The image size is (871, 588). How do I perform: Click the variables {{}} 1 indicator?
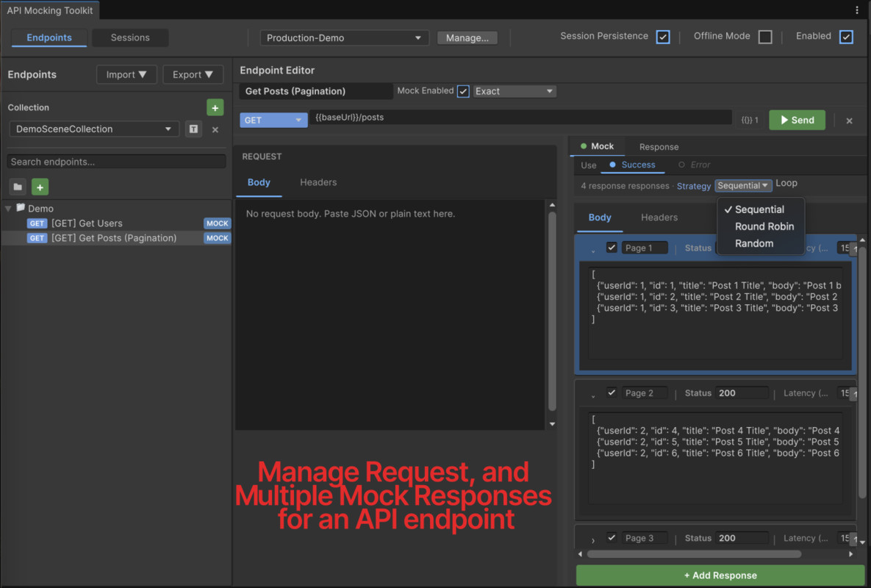coord(749,120)
